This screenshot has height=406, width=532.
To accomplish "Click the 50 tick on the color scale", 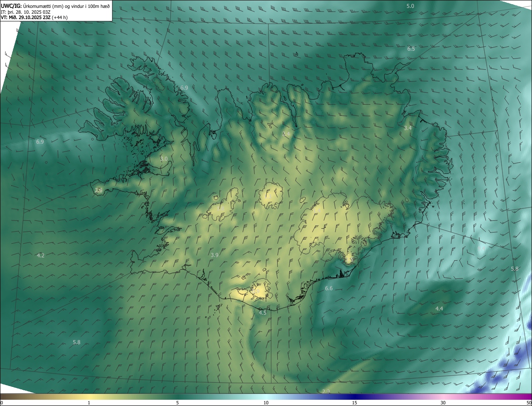I will coord(529,403).
